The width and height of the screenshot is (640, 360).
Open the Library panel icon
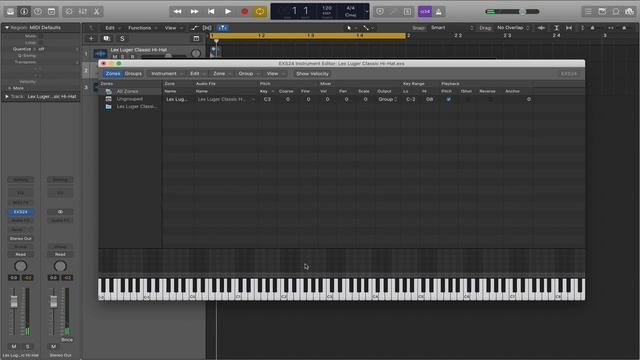click(11, 11)
